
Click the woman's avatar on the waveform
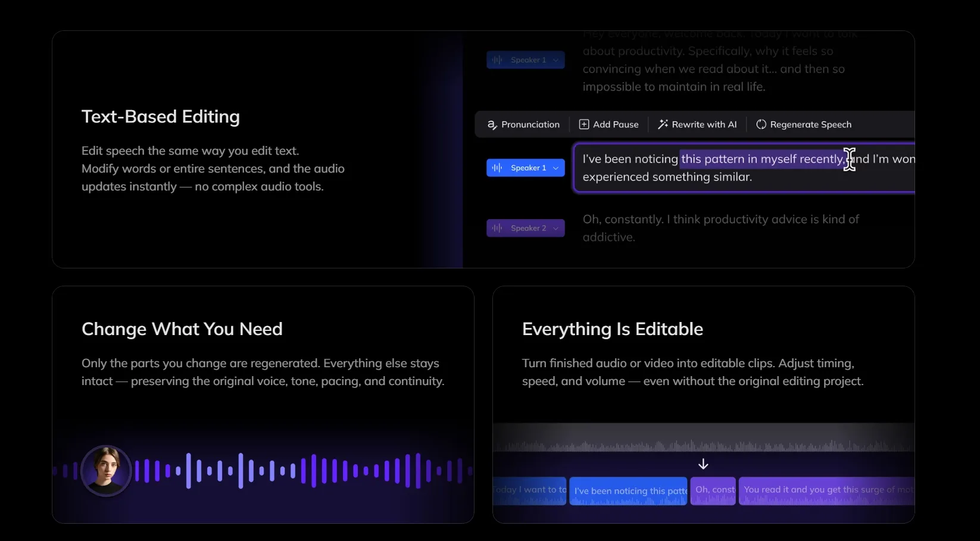pyautogui.click(x=106, y=470)
